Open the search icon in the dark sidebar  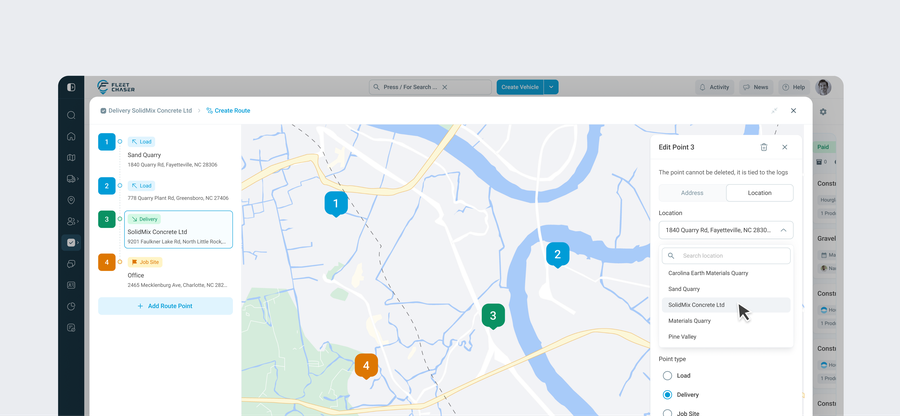tap(71, 115)
